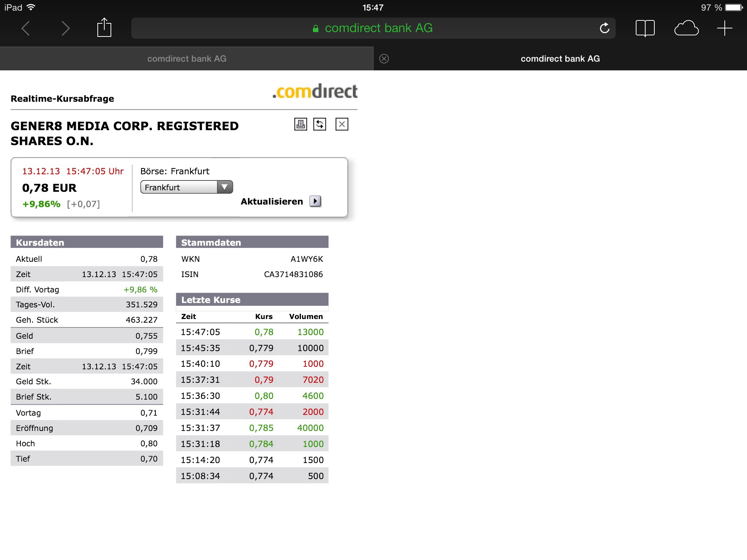Click the comdirect logo
747x560 pixels.
[315, 92]
